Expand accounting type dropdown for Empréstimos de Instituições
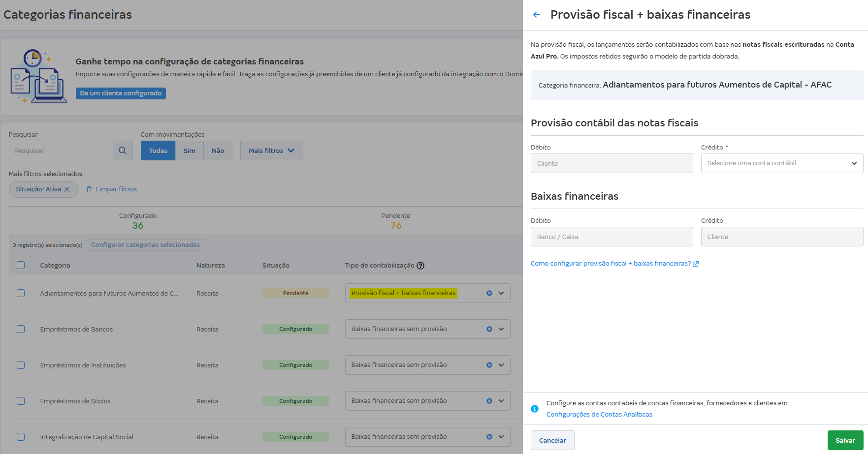The image size is (868, 454). (501, 365)
